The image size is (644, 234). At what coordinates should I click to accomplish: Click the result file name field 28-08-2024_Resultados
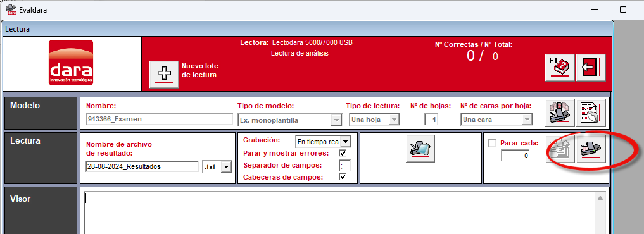tap(142, 166)
